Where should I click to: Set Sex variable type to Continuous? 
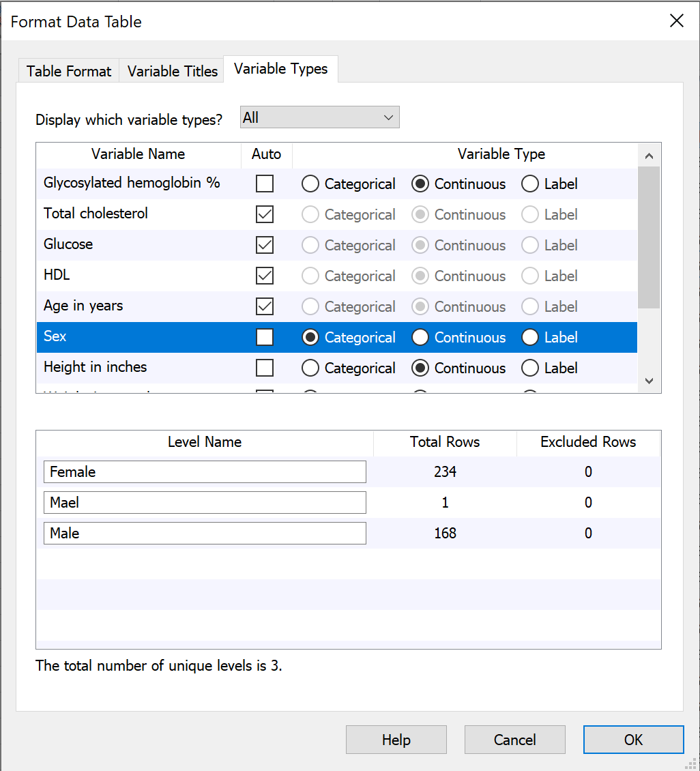[x=420, y=337]
